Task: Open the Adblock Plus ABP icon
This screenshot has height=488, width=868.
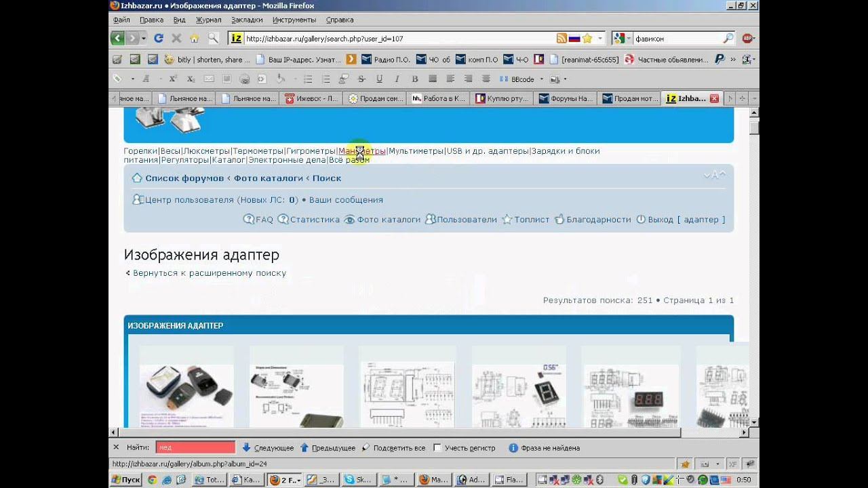Action: (748, 39)
